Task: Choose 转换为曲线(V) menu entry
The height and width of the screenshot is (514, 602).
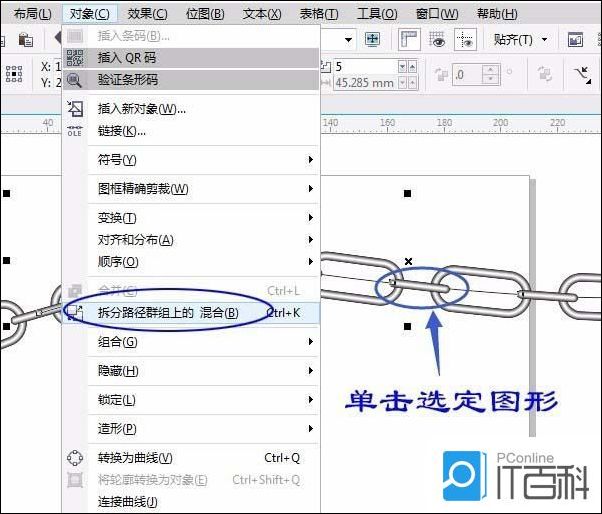Action: 191,458
